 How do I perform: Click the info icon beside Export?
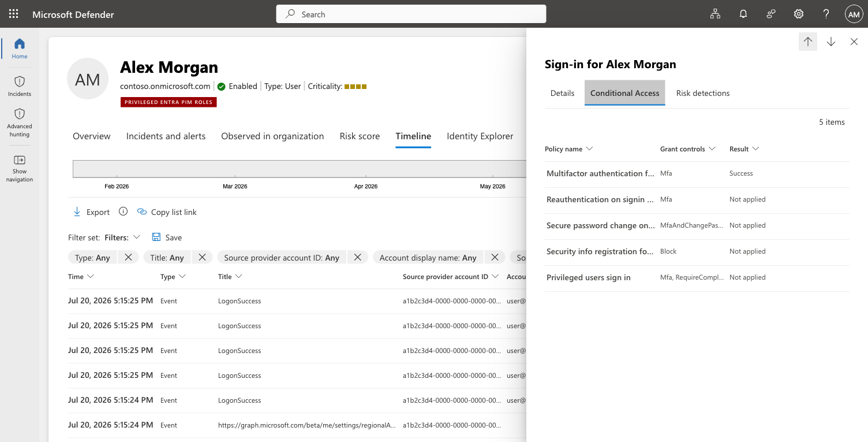123,211
